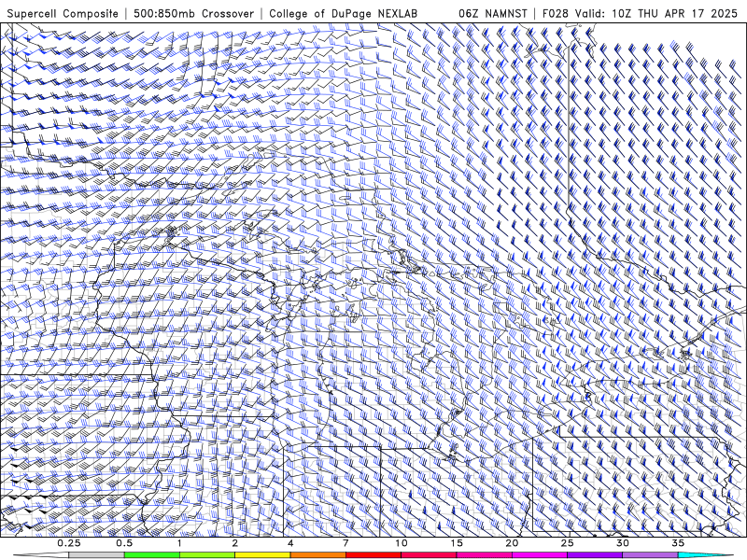
Task: Click the 06Z NAMNST model run label
Action: [x=493, y=13]
